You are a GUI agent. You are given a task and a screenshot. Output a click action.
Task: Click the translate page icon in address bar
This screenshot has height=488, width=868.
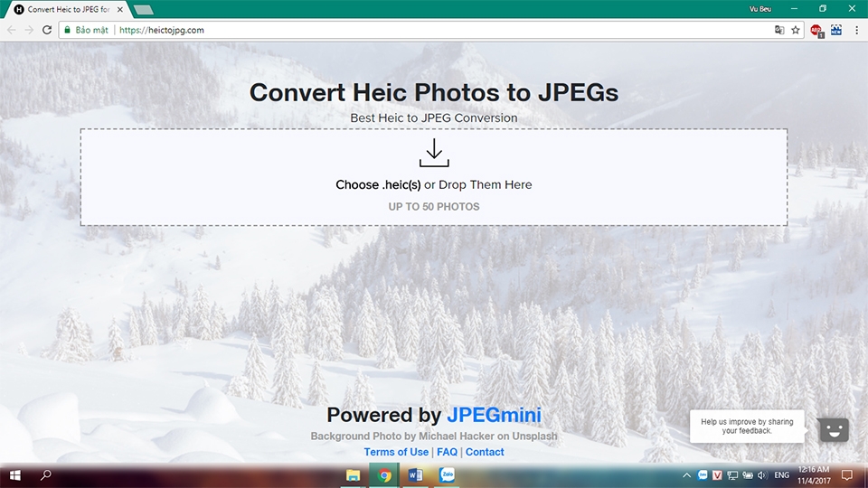pyautogui.click(x=779, y=30)
